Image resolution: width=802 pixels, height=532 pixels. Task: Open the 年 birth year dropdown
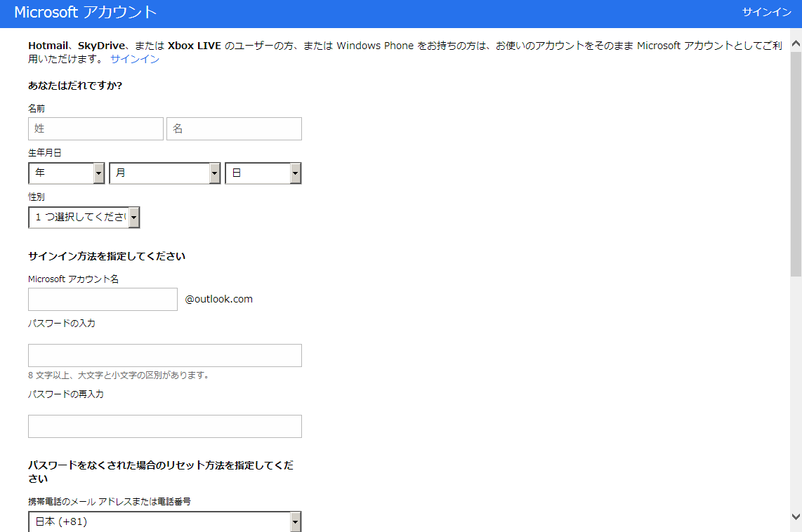(67, 173)
